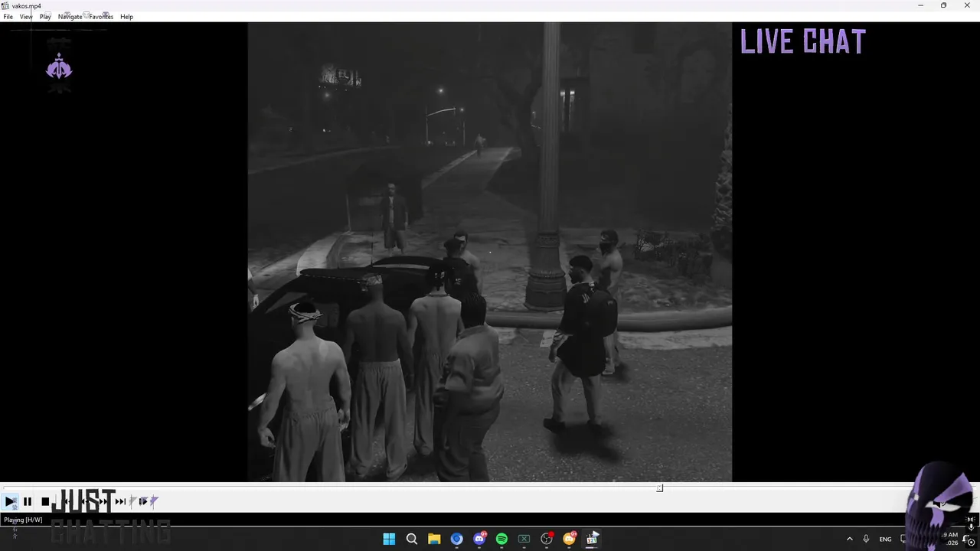Open the taskbar app with red badge

pyautogui.click(x=547, y=539)
